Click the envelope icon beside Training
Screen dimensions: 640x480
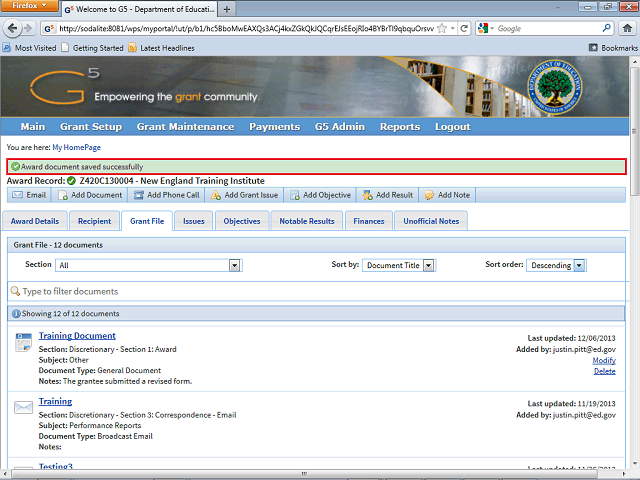(x=23, y=407)
